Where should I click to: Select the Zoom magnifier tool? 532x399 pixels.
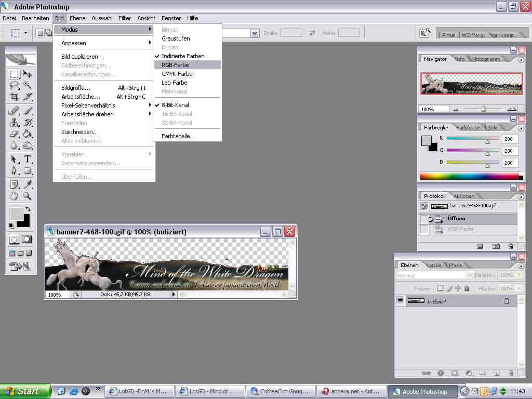[28, 196]
